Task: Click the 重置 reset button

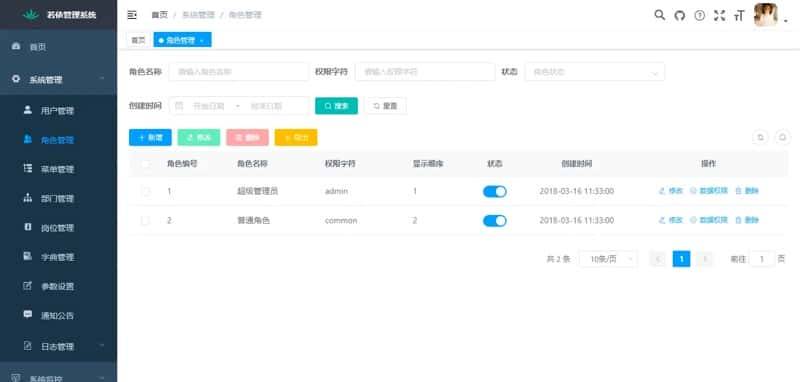Action: [x=385, y=106]
